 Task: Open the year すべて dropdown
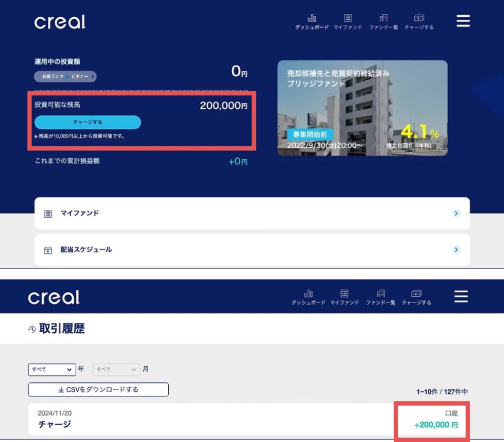click(52, 369)
